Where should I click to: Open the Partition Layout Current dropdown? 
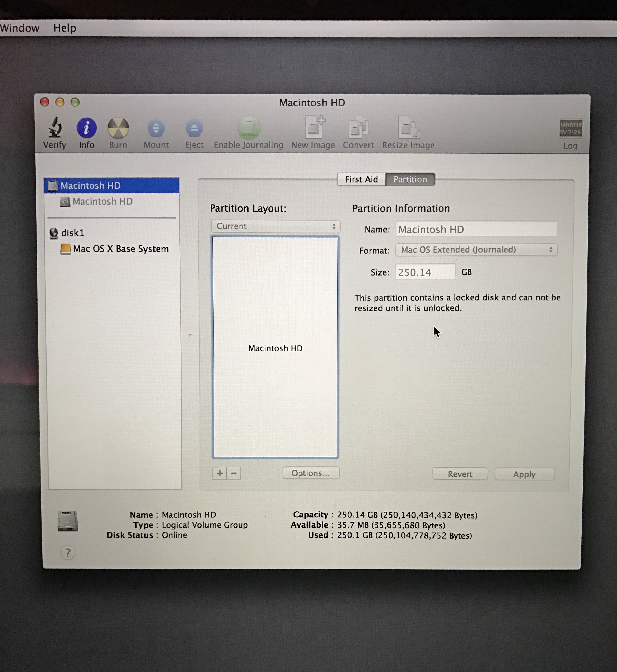tap(275, 226)
